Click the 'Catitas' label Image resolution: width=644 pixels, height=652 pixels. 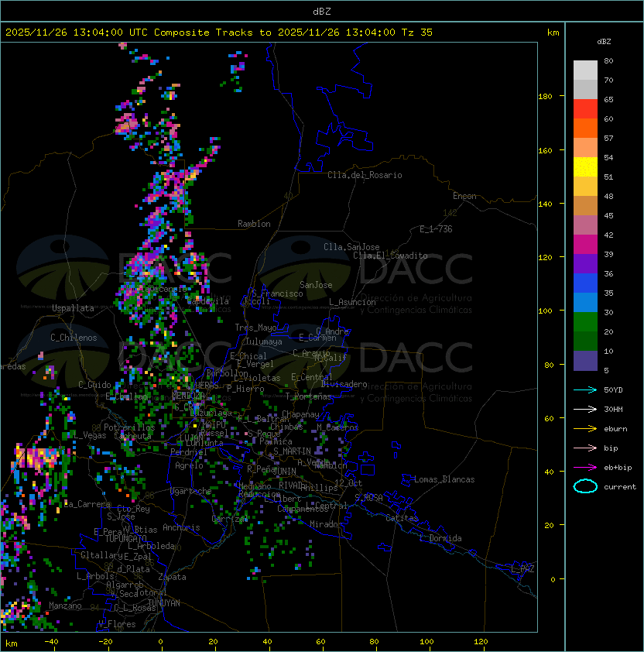[x=402, y=518]
